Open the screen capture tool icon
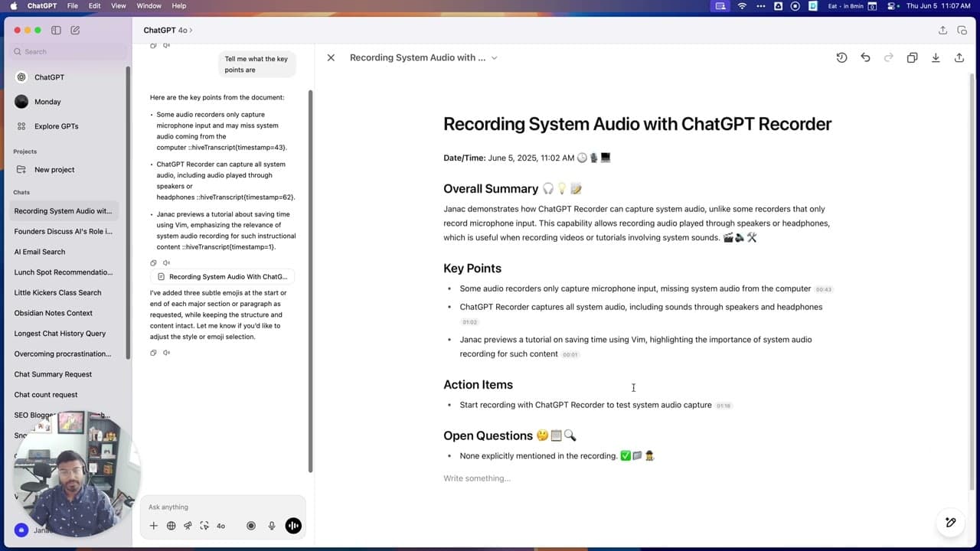This screenshot has height=551, width=980. point(204,526)
